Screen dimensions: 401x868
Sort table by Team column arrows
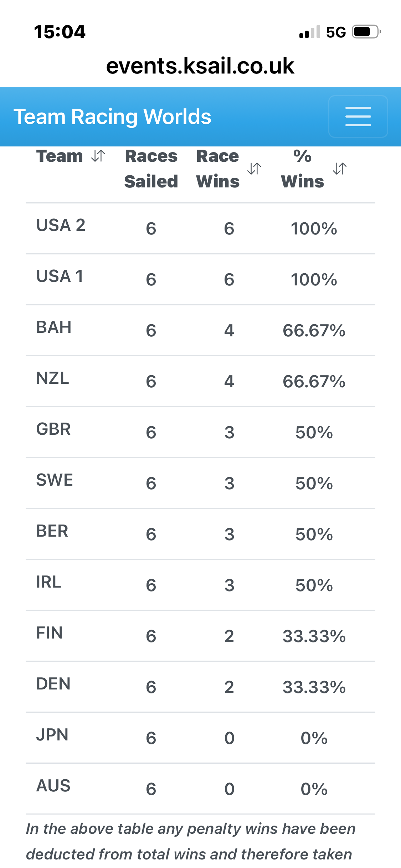tap(98, 156)
